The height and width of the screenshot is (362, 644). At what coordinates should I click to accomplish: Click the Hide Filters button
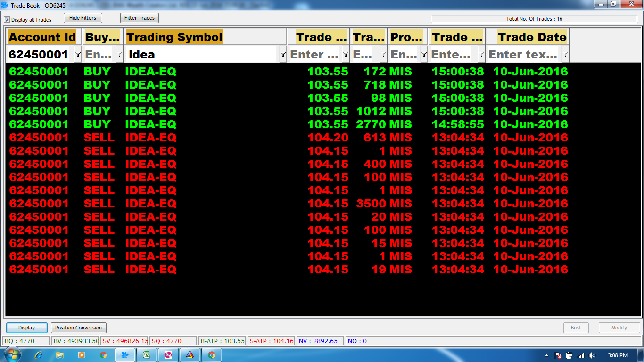tap(83, 18)
